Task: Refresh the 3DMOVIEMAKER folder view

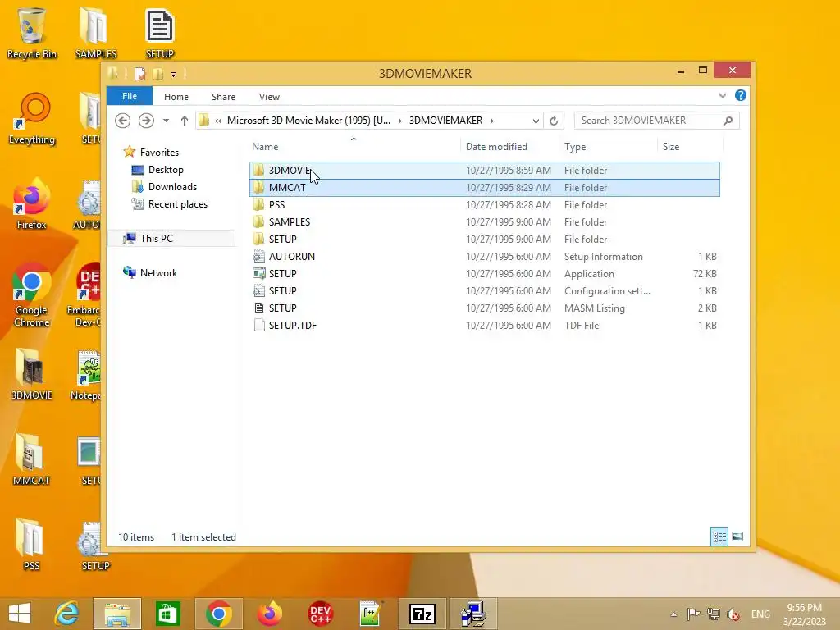Action: [x=554, y=121]
